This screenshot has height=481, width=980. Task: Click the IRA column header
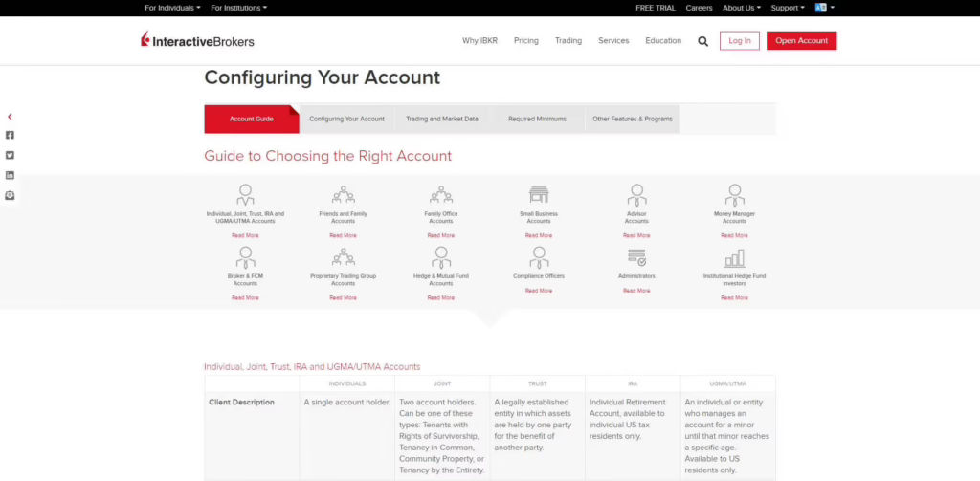(x=633, y=383)
